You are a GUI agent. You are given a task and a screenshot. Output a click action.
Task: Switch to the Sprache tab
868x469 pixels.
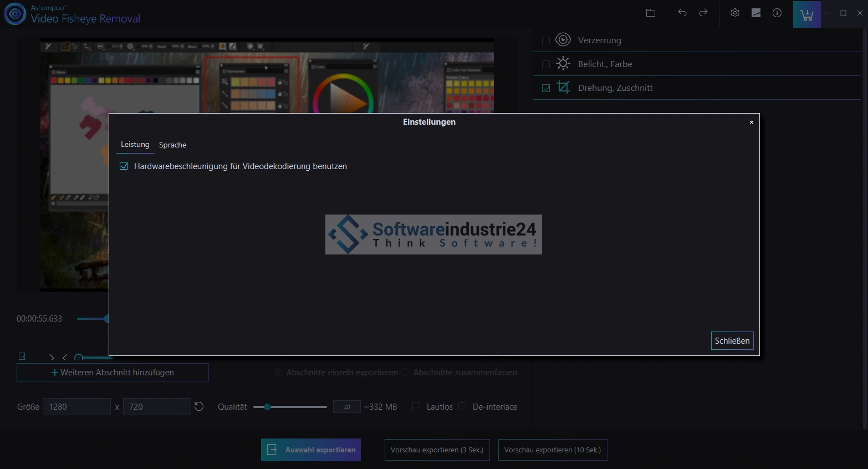click(172, 145)
